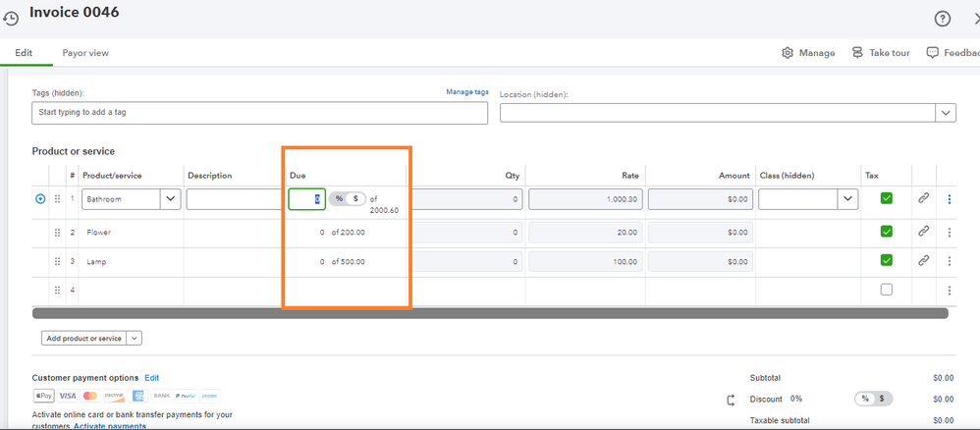Open the Class dropdown on Bathroom row
The width and height of the screenshot is (980, 430).
(847, 198)
